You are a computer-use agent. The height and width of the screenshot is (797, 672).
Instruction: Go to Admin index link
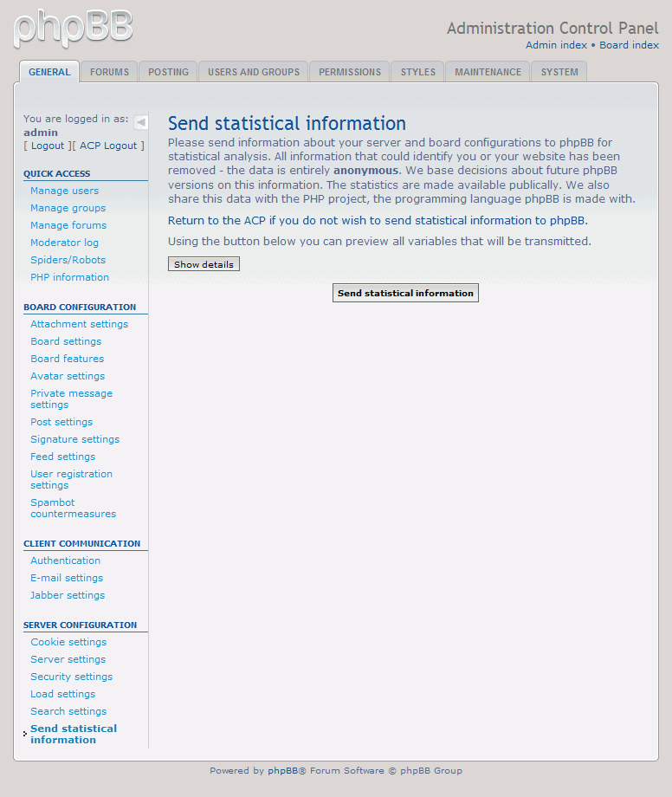click(556, 45)
